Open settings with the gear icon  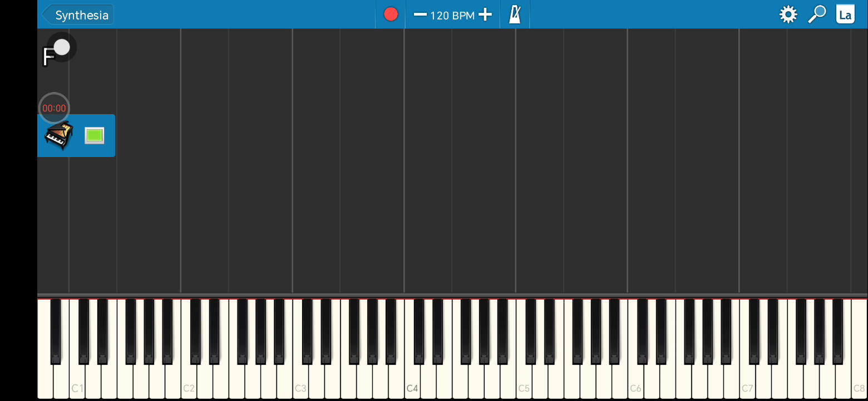(788, 14)
